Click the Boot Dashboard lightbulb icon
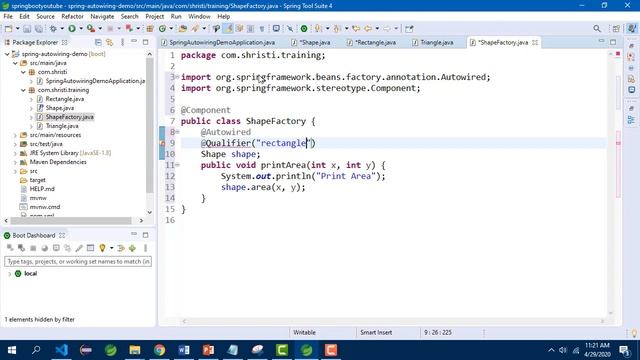640x360 pixels. (102, 248)
